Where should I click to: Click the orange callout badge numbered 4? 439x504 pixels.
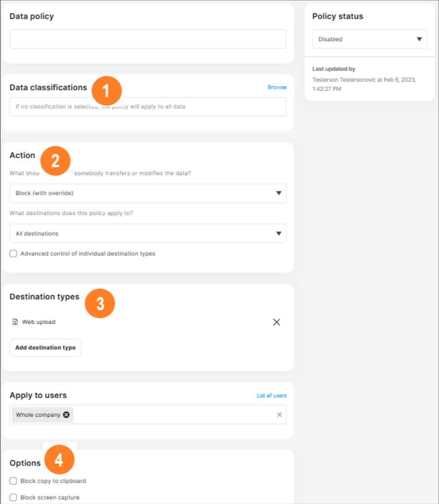[x=59, y=460]
